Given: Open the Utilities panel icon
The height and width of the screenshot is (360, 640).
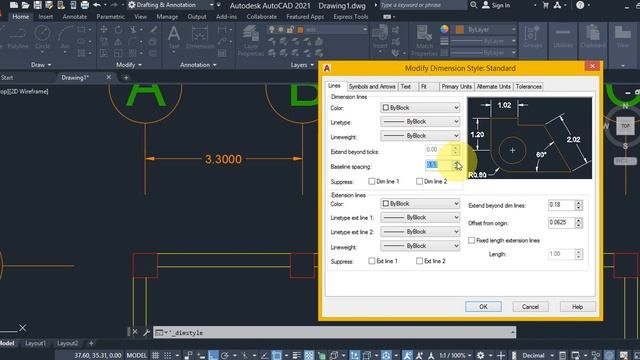Looking at the screenshot, I should pyautogui.click(x=563, y=36).
